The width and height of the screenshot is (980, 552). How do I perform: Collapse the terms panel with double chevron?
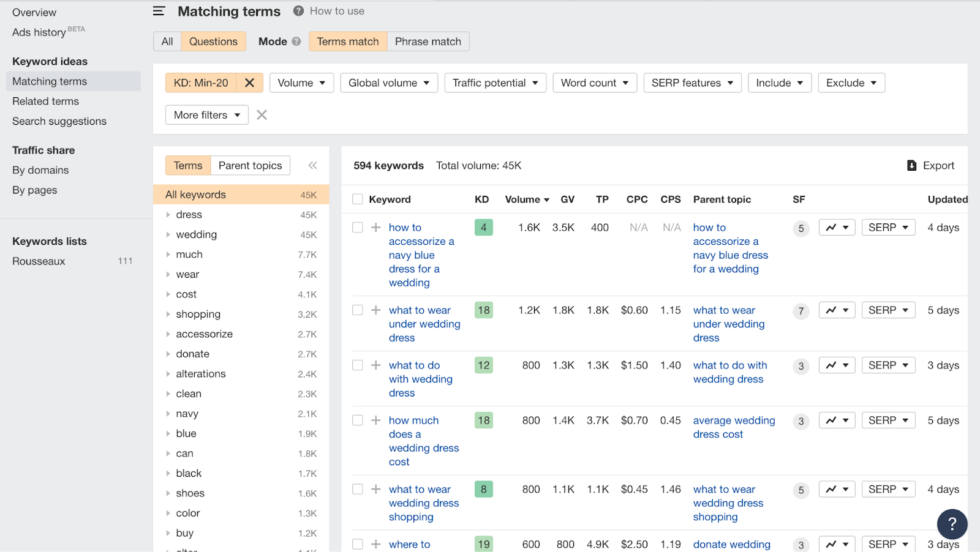[312, 165]
